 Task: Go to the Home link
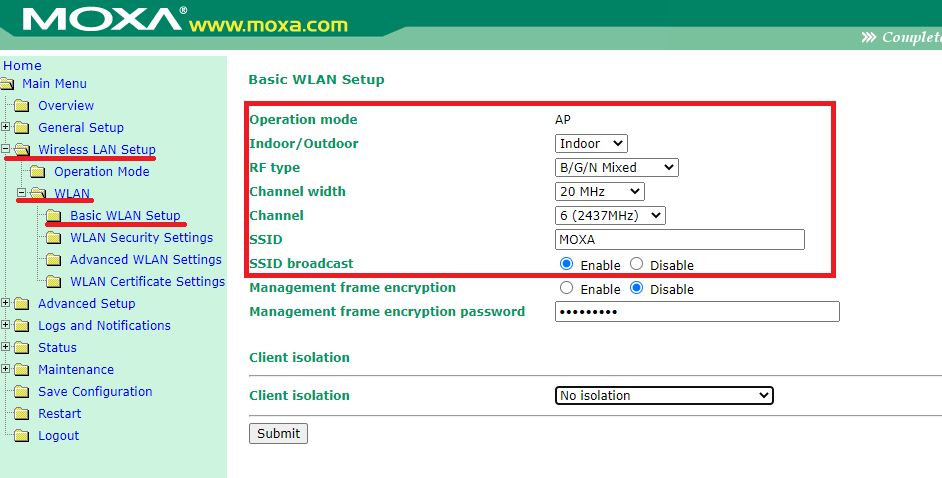coord(22,66)
